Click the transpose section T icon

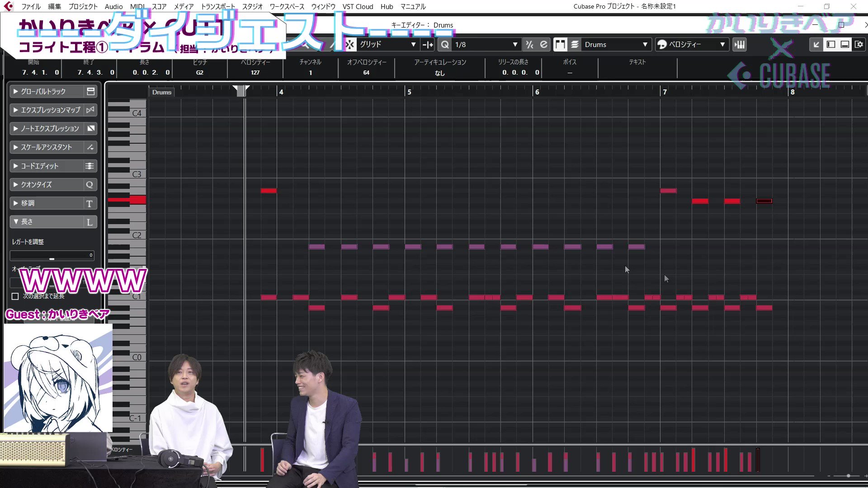[x=90, y=203]
